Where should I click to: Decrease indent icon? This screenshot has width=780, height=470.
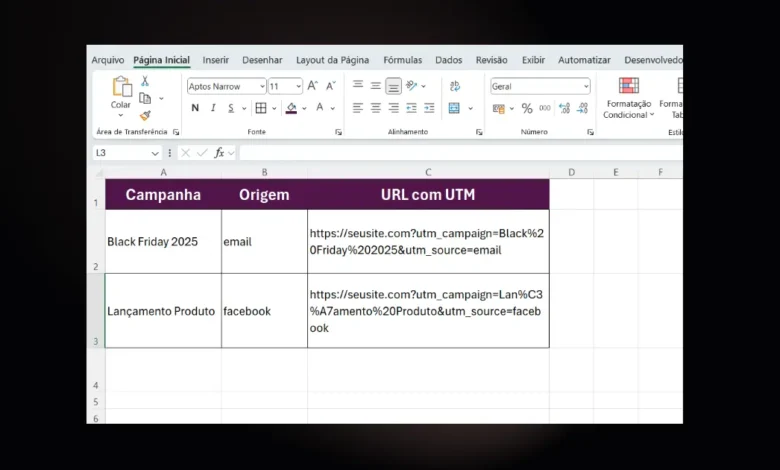click(x=411, y=108)
